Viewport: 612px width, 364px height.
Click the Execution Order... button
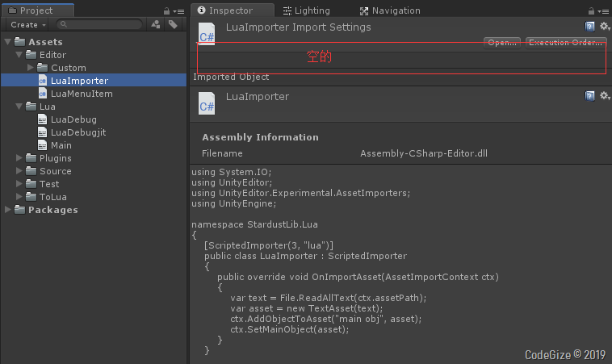tap(565, 42)
